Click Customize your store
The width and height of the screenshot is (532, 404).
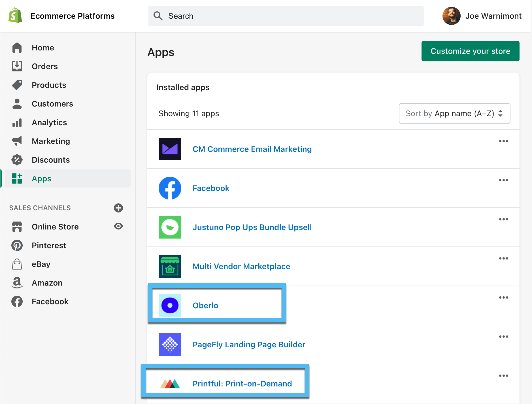[470, 51]
